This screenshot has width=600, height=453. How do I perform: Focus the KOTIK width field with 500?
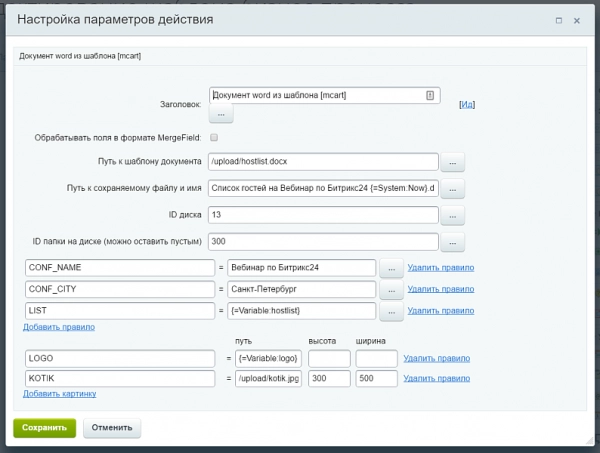(x=377, y=378)
